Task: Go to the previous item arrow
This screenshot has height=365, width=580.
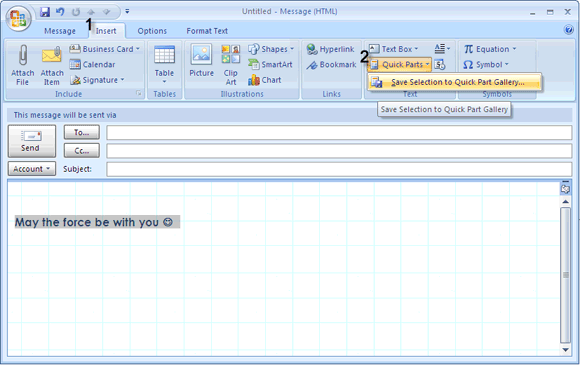Action: pos(91,12)
